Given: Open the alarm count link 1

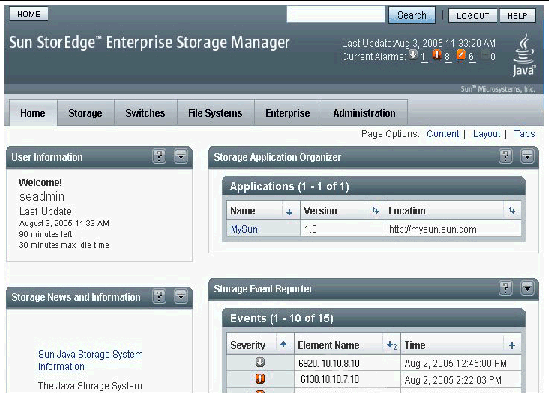Looking at the screenshot, I should coord(424,57).
